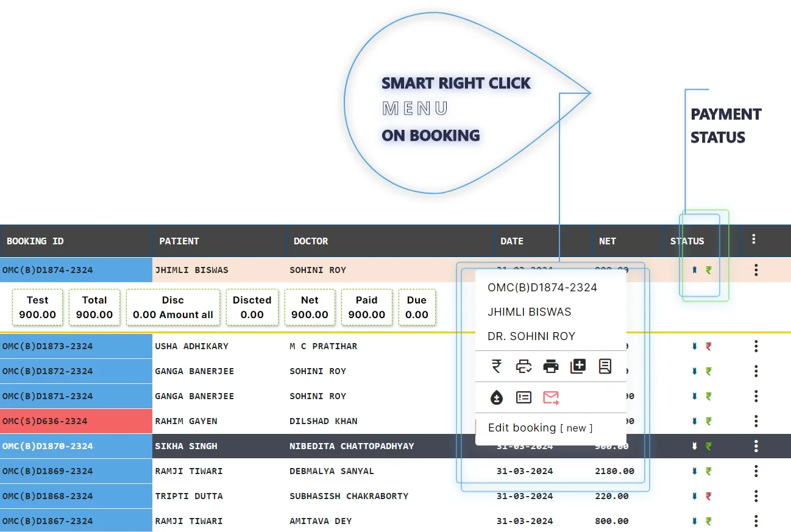Image resolution: width=791 pixels, height=532 pixels.
Task: Select JHIMLI BISWAS in the context menu
Action: 530,311
